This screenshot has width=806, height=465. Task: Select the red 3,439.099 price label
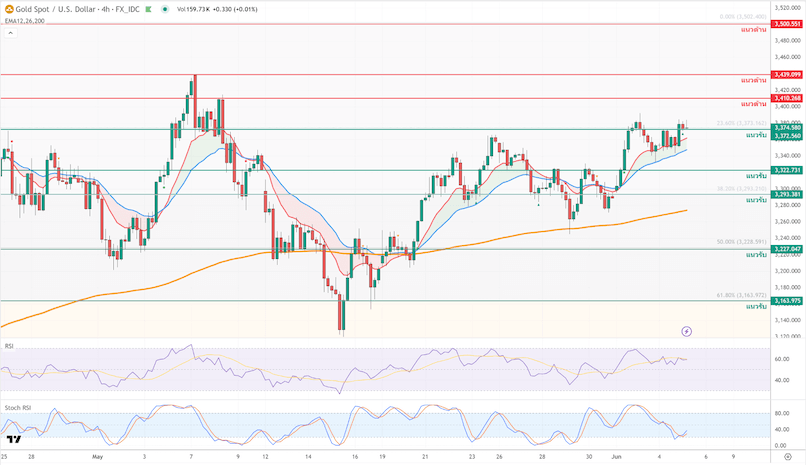tap(787, 75)
